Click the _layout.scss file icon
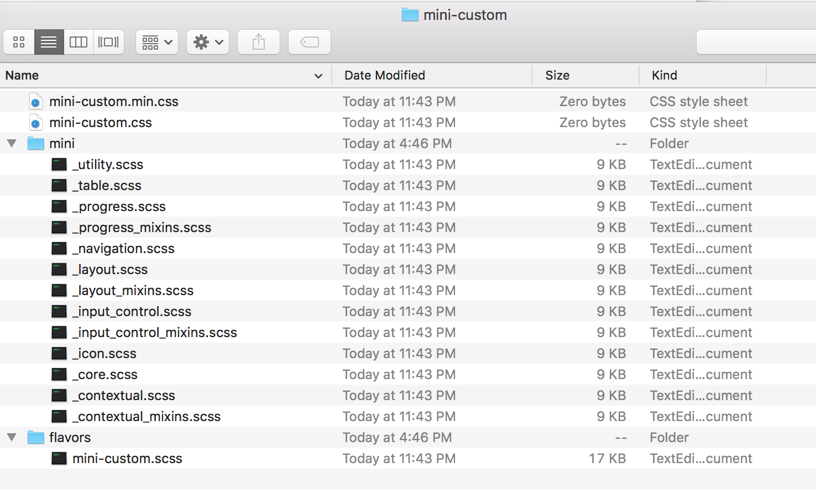This screenshot has width=816, height=504. click(x=59, y=270)
